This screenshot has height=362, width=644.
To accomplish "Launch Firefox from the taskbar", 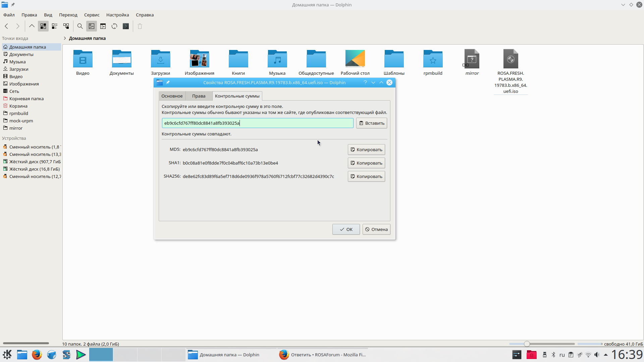I will pyautogui.click(x=37, y=355).
